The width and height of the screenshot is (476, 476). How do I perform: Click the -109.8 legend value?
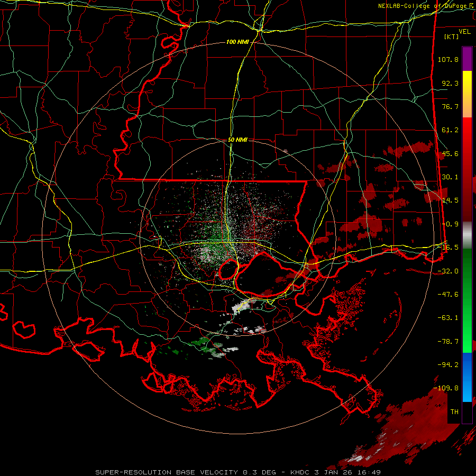[x=446, y=388]
